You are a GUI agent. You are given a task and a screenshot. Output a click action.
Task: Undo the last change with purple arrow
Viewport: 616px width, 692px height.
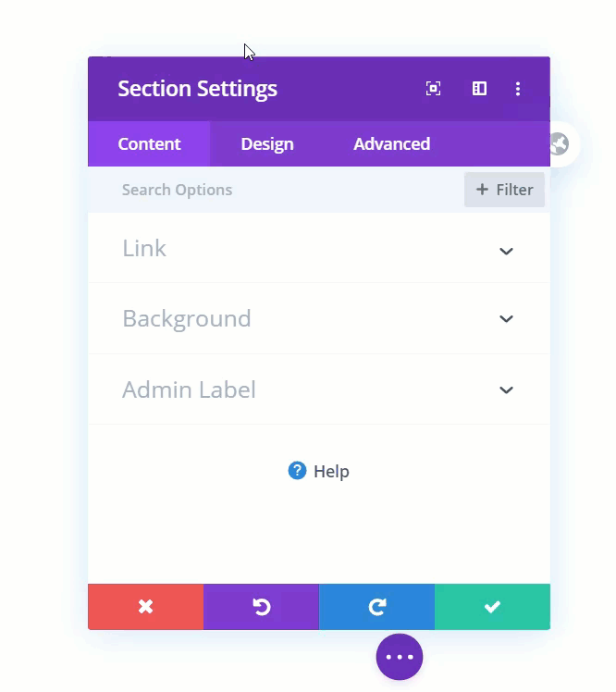(261, 606)
